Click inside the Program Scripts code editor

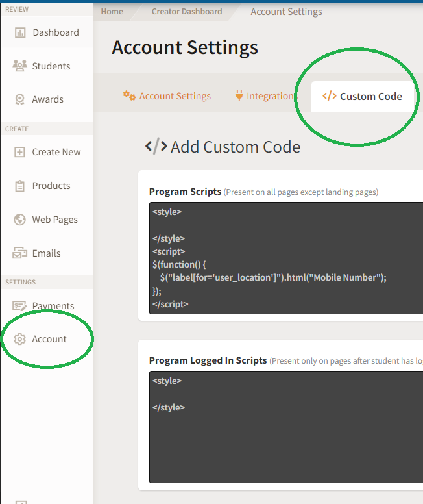point(286,258)
